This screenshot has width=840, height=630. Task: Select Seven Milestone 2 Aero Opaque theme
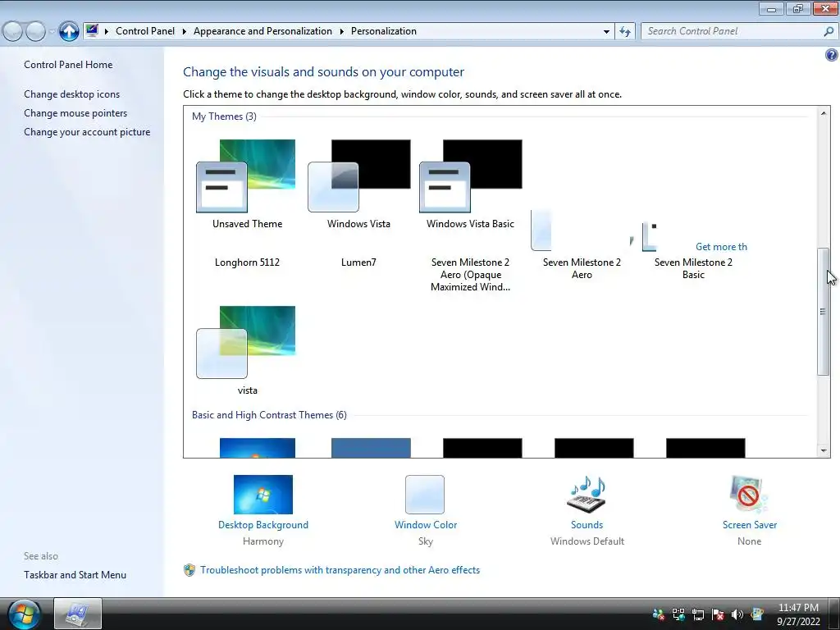470,274
